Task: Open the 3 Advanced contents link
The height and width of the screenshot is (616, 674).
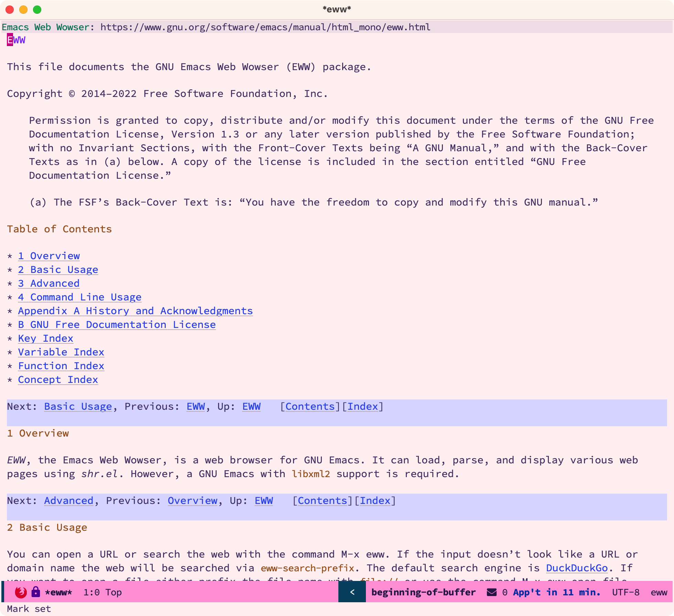Action: coord(49,283)
